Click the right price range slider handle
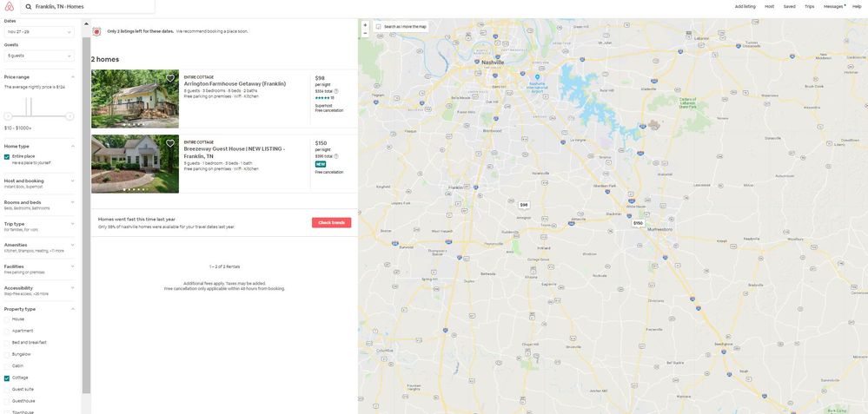The width and height of the screenshot is (868, 414). pyautogui.click(x=70, y=116)
